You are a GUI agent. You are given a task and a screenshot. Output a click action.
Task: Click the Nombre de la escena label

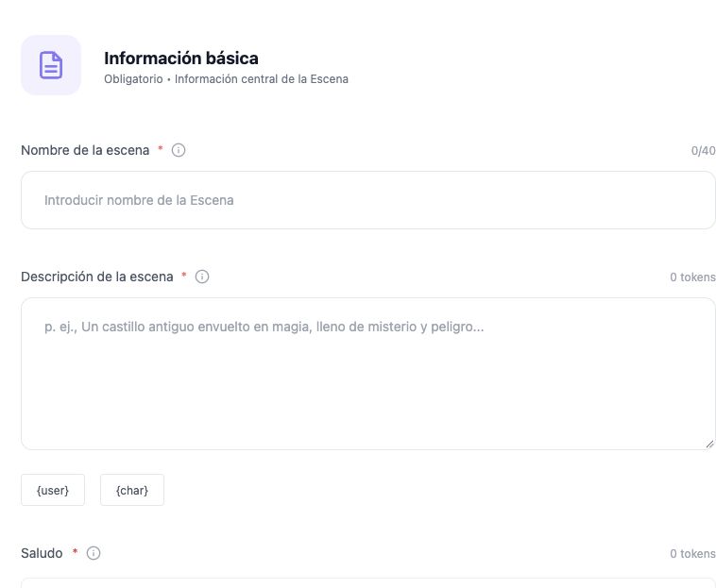(85, 150)
